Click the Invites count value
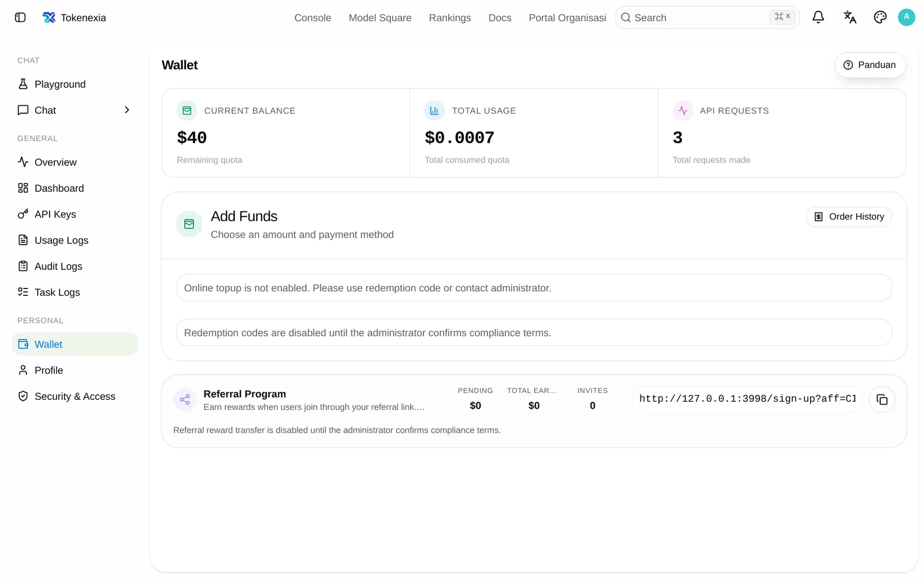This screenshot has width=924, height=578. point(593,406)
